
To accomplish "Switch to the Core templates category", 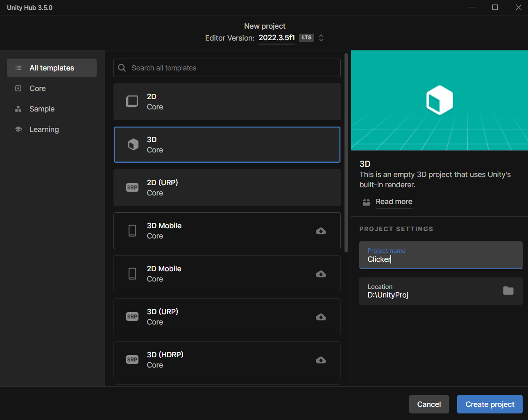I will (38, 89).
